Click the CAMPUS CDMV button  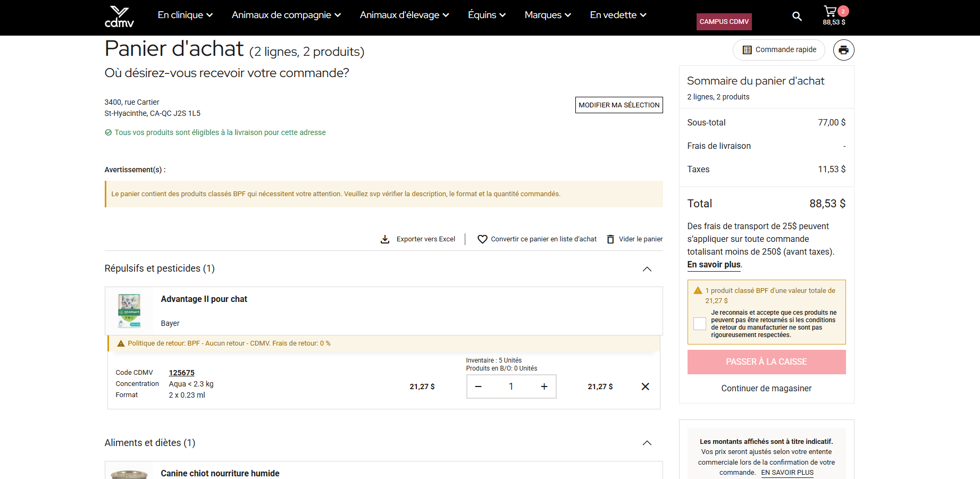click(x=724, y=22)
